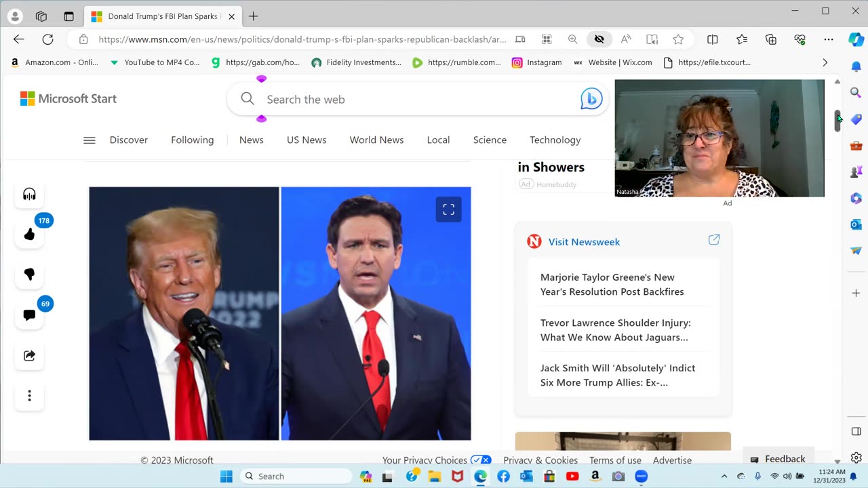
Task: Open a new browser tab
Action: tap(253, 16)
